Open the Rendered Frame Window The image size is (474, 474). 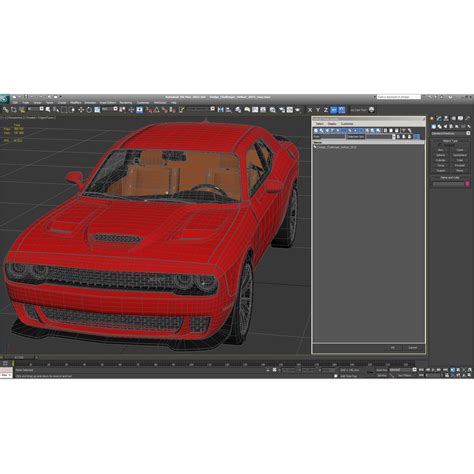click(x=290, y=110)
